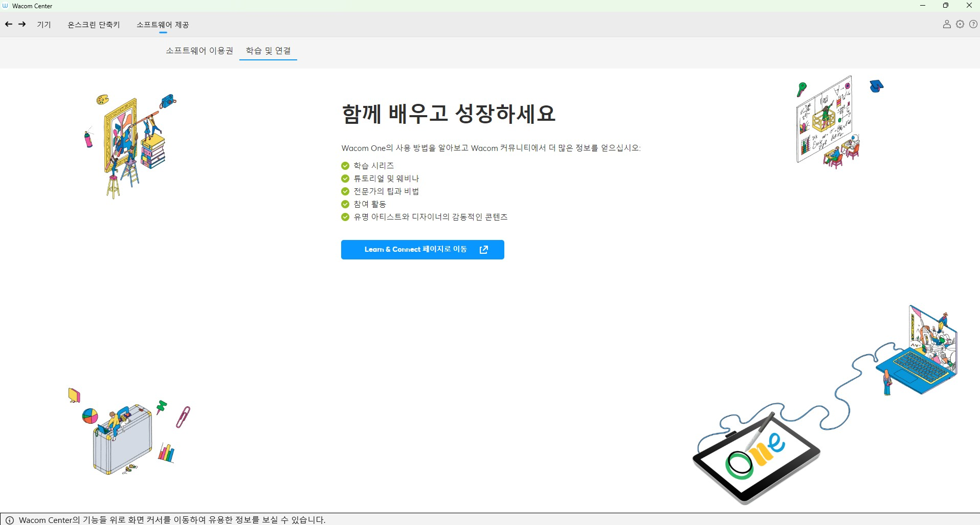This screenshot has height=525, width=980.
Task: Open the 학습 및 연결 sub-tab
Action: [268, 51]
